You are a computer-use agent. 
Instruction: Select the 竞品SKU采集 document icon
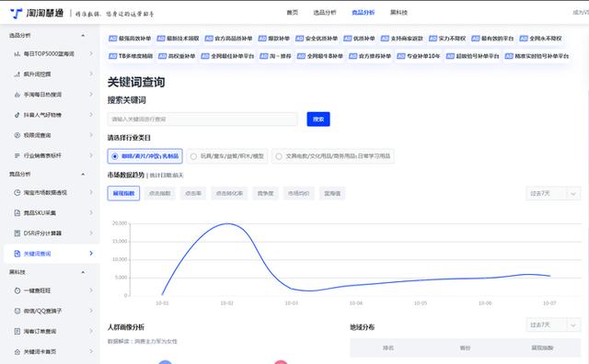[x=17, y=212]
